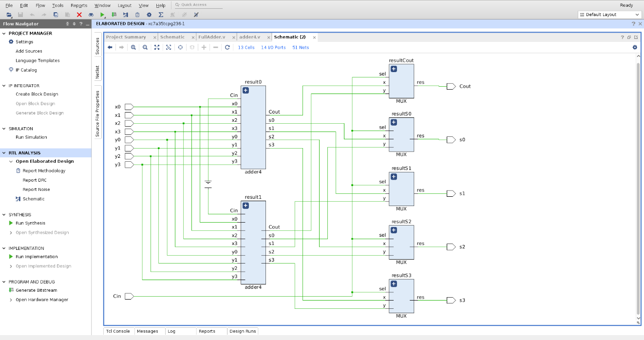Expand the result0 adder4 block plus icon
Screen dimensions: 644x340
click(246, 90)
